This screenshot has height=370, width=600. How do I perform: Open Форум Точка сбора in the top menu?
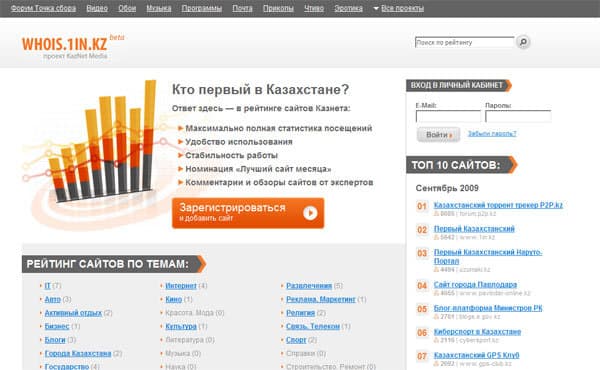[43, 8]
